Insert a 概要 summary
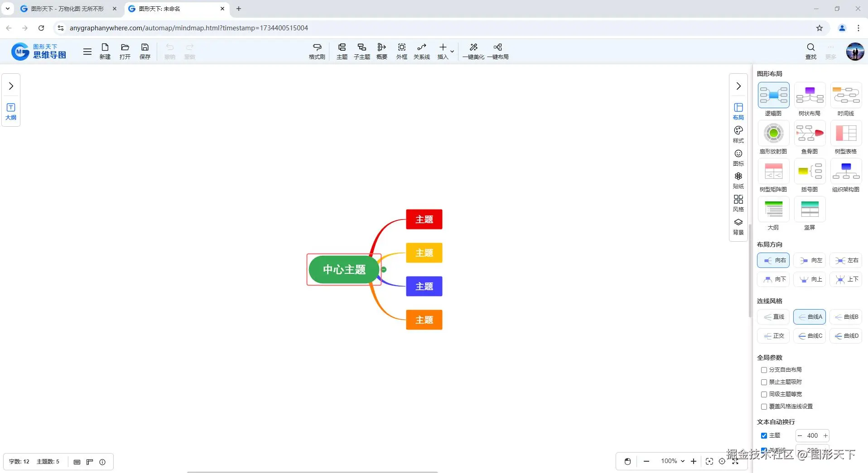 pos(382,51)
